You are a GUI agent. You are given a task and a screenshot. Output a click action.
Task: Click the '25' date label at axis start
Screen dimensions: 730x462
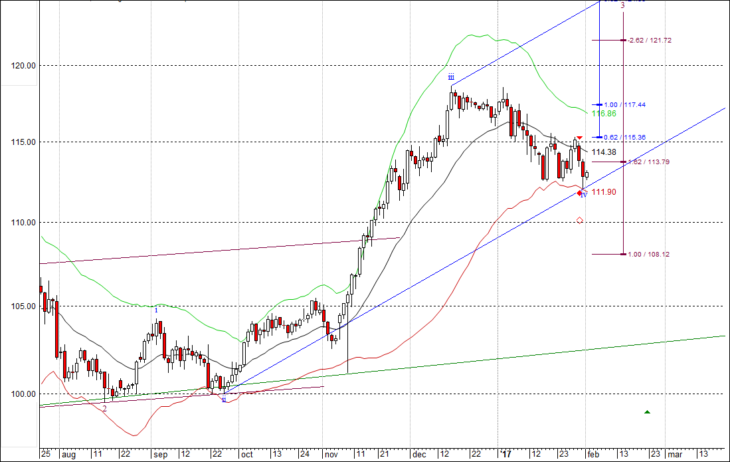point(46,454)
